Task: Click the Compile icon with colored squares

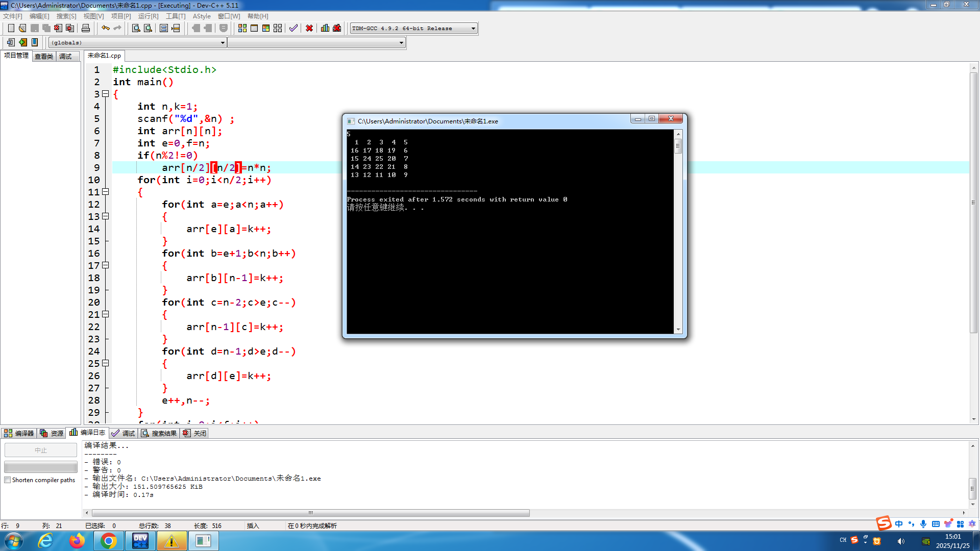Action: pos(242,28)
